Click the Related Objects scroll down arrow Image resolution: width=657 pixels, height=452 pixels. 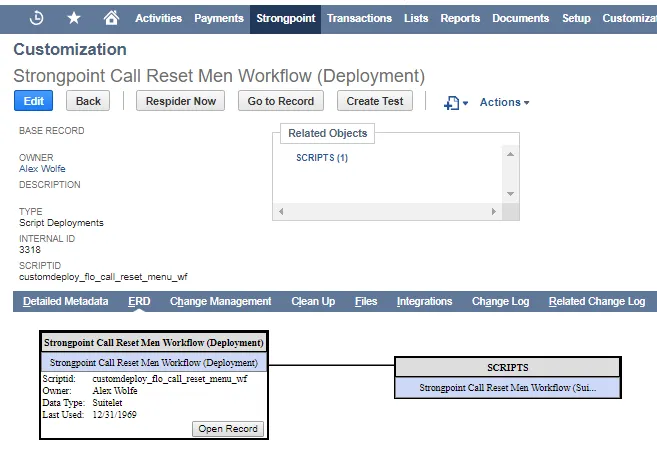[x=510, y=194]
